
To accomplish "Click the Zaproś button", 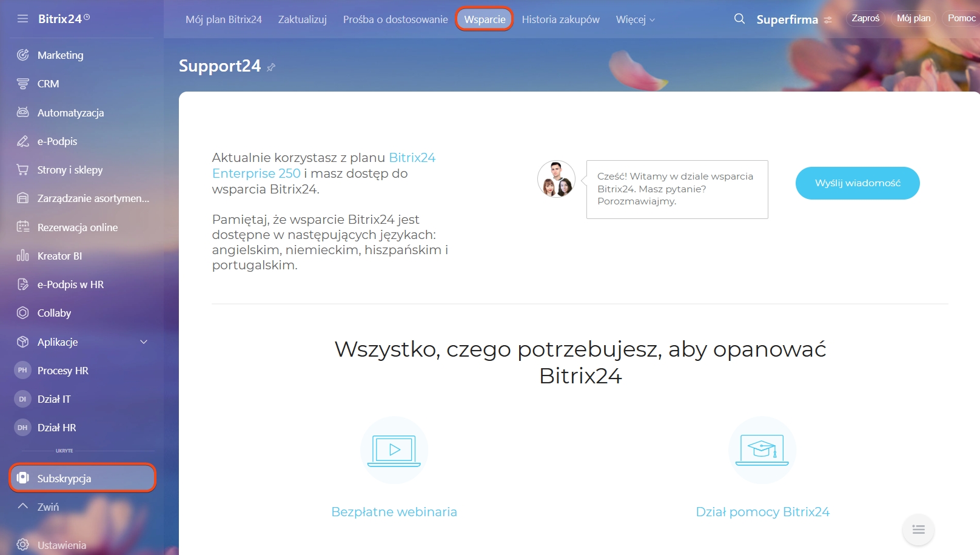I will [x=865, y=18].
